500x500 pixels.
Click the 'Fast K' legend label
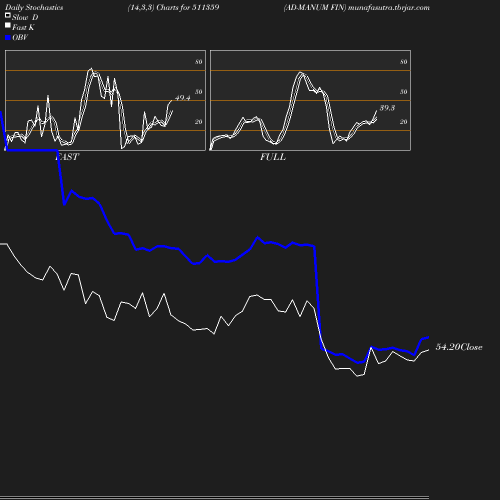click(23, 27)
